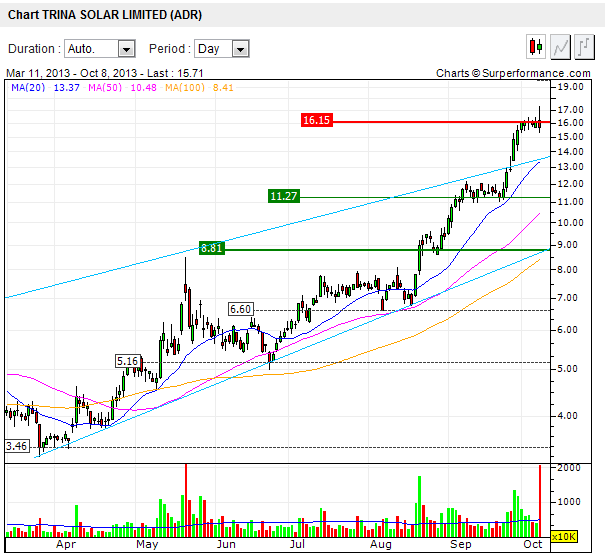The height and width of the screenshot is (559, 606).
Task: Click the MA(50) value 10.48
Action: 143,87
